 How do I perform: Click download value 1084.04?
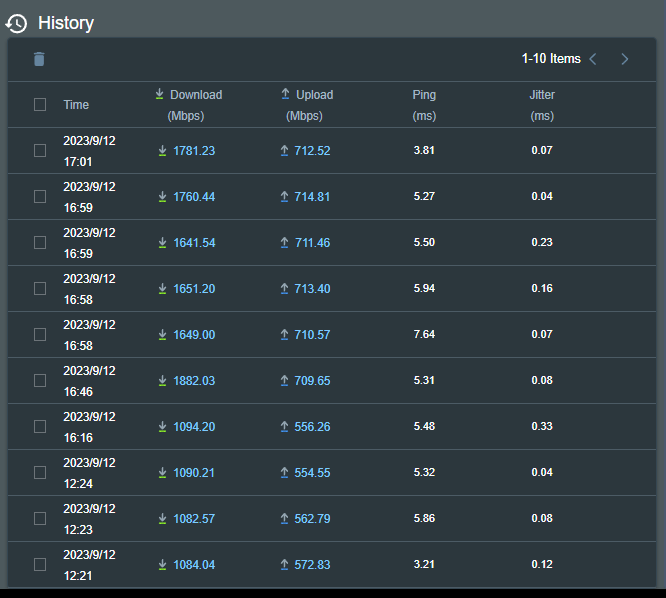tap(194, 565)
